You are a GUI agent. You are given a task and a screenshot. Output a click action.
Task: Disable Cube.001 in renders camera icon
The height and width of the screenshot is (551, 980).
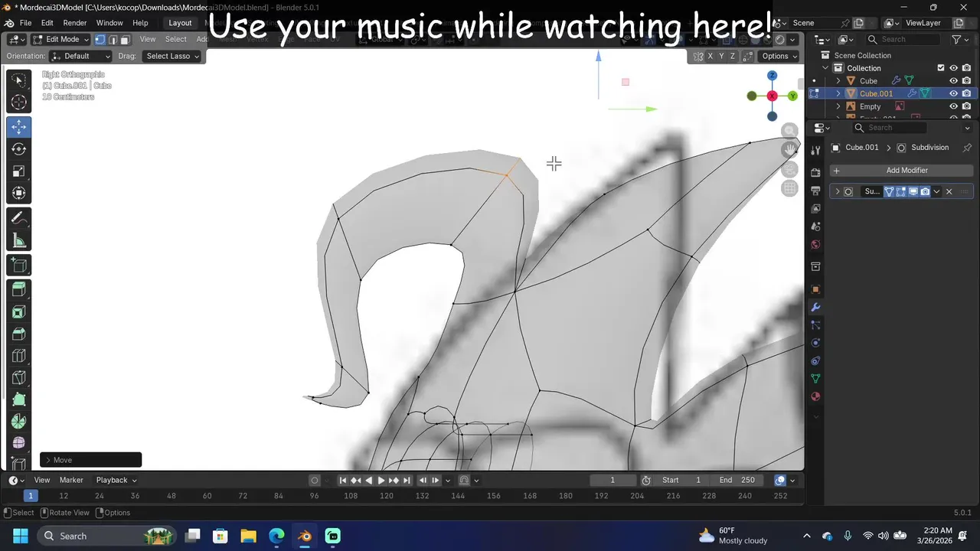tap(967, 93)
